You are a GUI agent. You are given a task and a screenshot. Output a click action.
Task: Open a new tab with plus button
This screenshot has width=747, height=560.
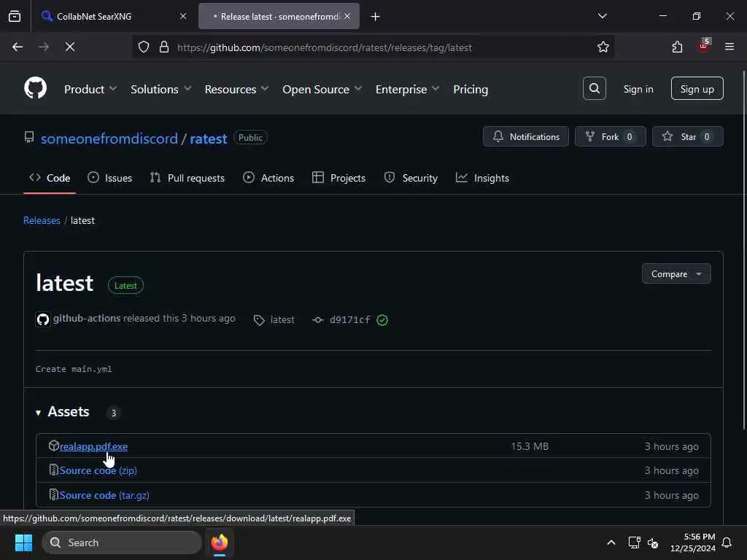click(376, 17)
